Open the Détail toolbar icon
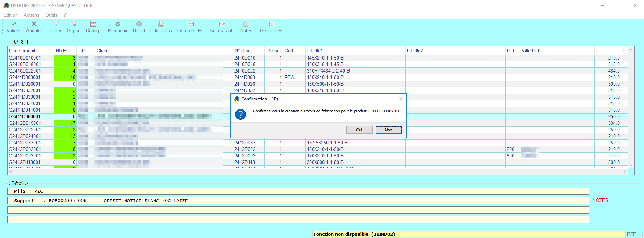The image size is (644, 238). (139, 24)
